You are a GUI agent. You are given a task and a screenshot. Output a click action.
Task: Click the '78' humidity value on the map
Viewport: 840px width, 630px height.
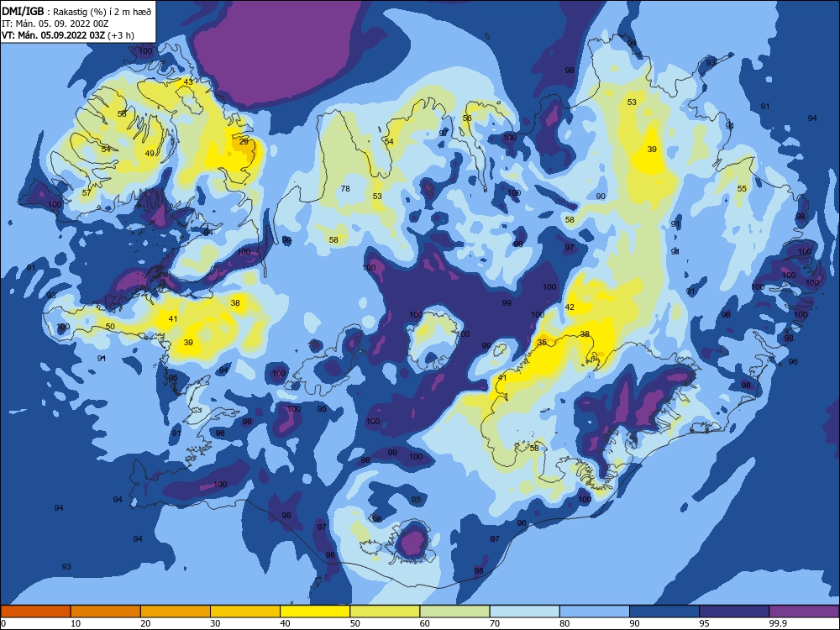[345, 188]
